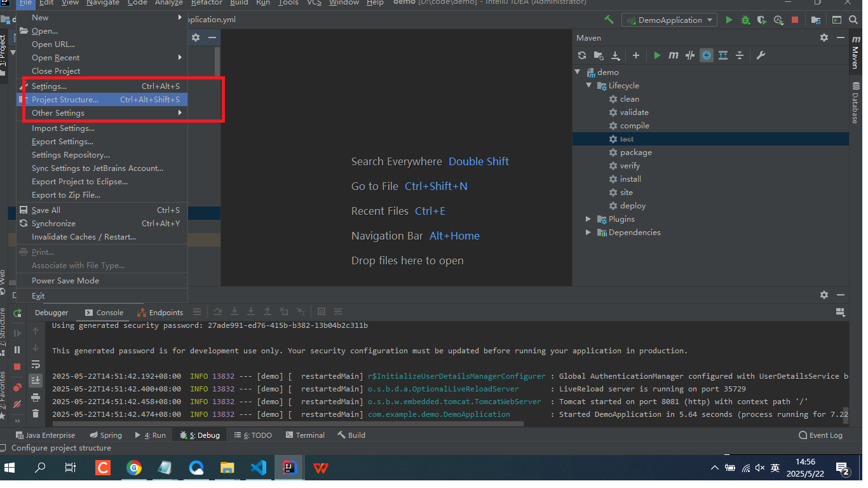Choose Export Settings... entry
Image resolution: width=868 pixels, height=488 pixels.
point(102,141)
